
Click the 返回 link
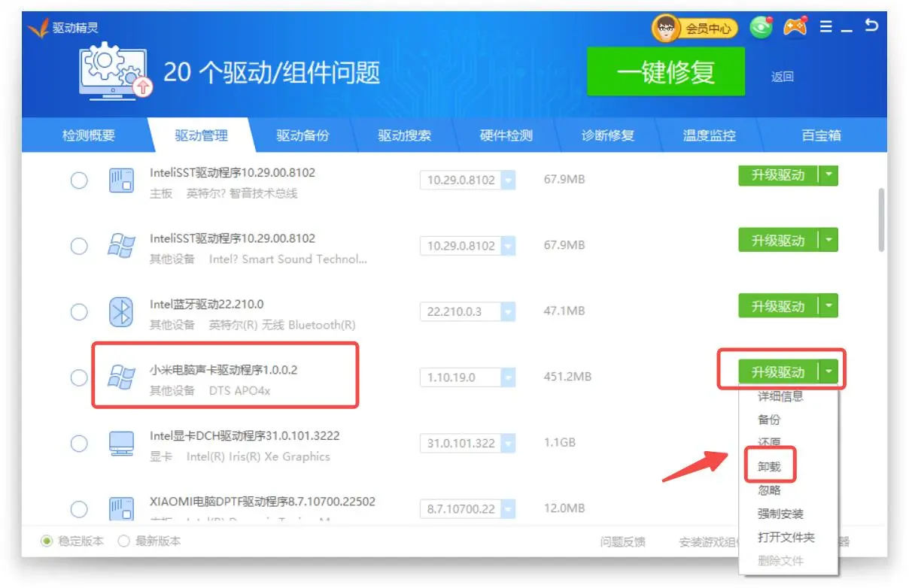pyautogui.click(x=782, y=77)
